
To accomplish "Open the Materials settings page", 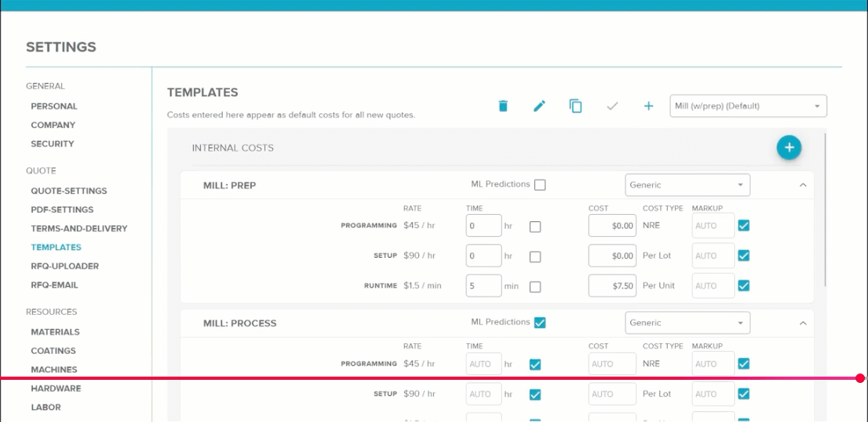I will (x=55, y=332).
